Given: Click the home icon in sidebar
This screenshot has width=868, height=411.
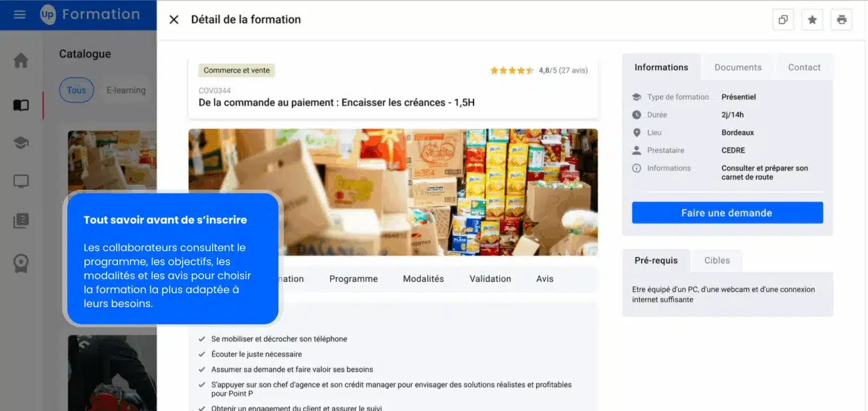Looking at the screenshot, I should click(x=21, y=60).
